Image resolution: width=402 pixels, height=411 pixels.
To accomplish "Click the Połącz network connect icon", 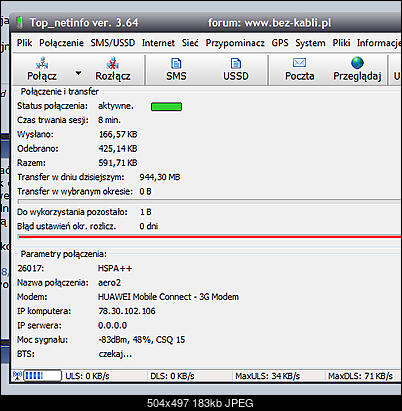I will pyautogui.click(x=42, y=63).
